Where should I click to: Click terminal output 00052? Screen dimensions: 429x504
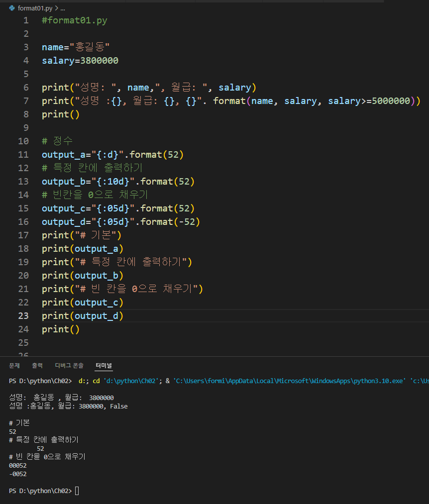click(18, 465)
